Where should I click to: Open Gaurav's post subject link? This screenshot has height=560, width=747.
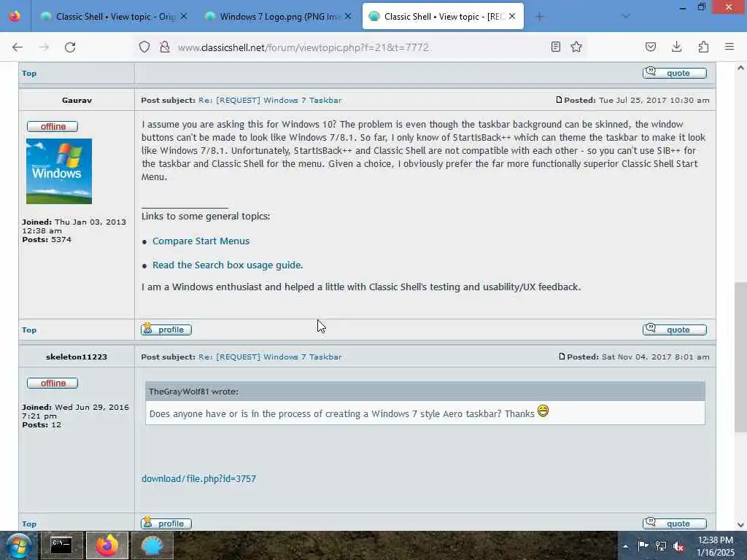pyautogui.click(x=270, y=101)
